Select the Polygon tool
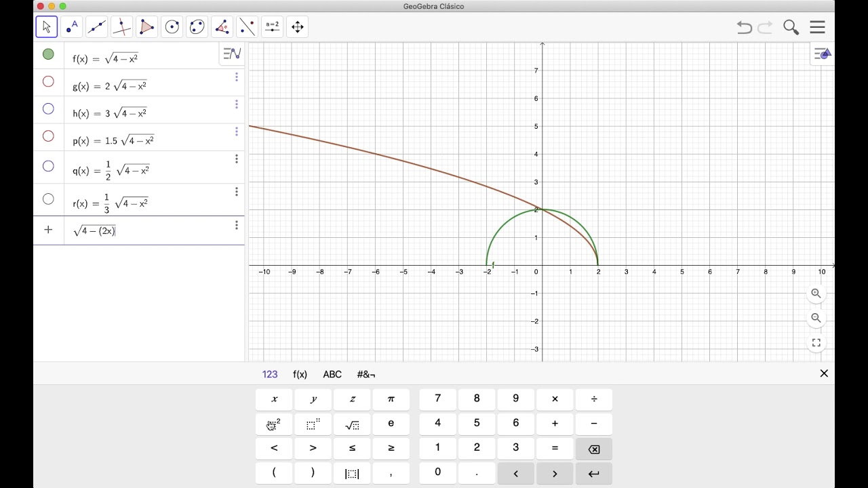 click(147, 27)
